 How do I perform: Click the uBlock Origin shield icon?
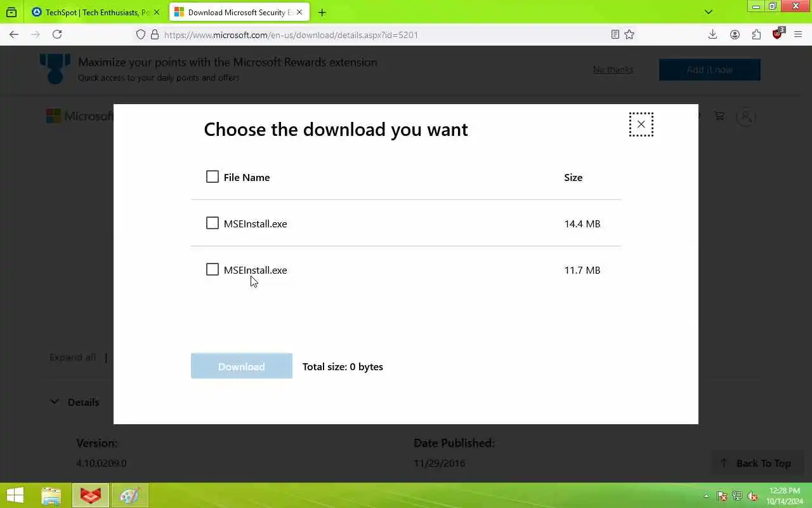[x=778, y=34]
